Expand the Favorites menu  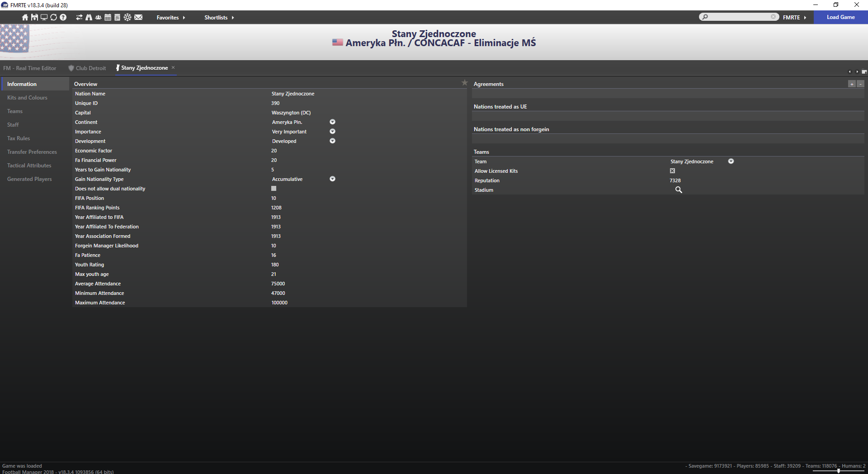(x=171, y=18)
